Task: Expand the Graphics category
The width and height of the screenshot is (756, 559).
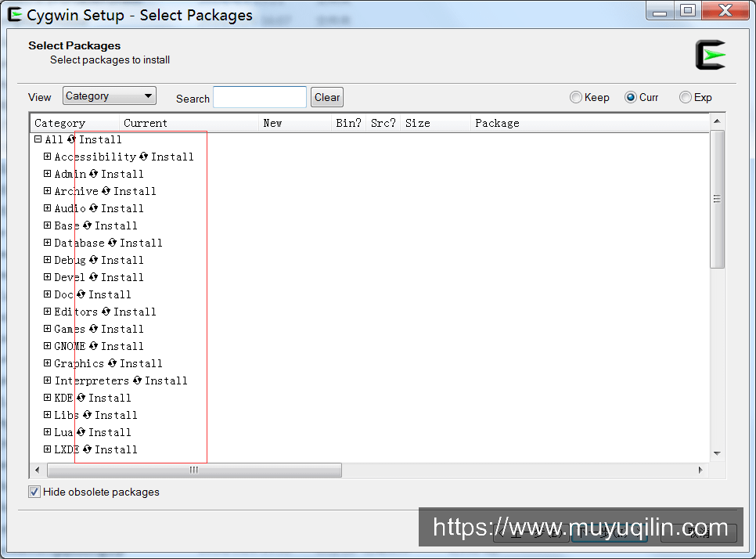Action: point(47,363)
